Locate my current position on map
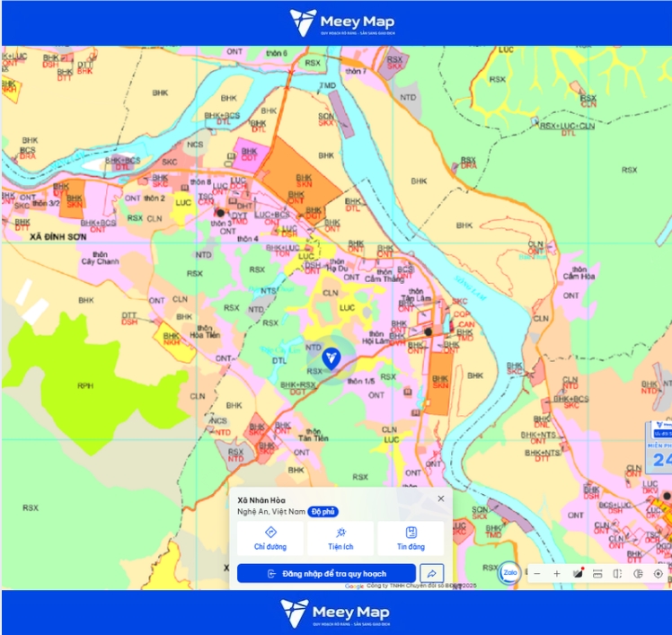The image size is (672, 635). [x=659, y=574]
